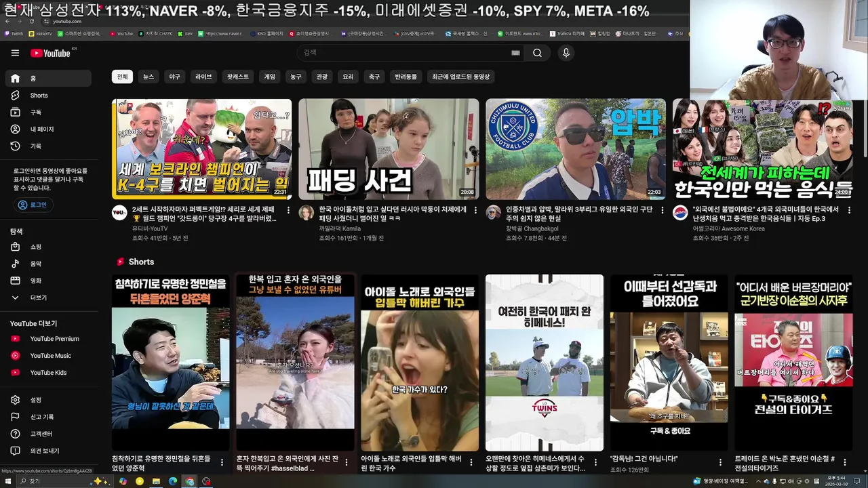Open YouTube Premium link
This screenshot has width=868, height=488.
click(x=47, y=339)
